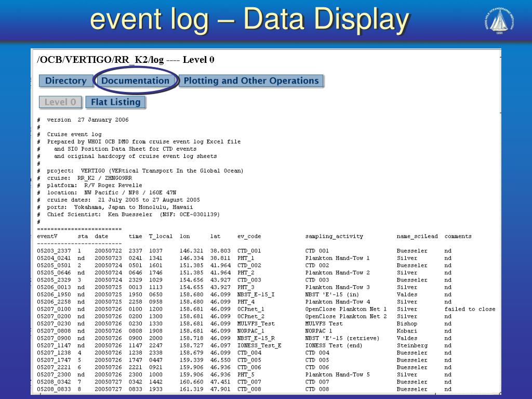Open Plotting and Other Operations
The height and width of the screenshot is (399, 532).
(251, 81)
